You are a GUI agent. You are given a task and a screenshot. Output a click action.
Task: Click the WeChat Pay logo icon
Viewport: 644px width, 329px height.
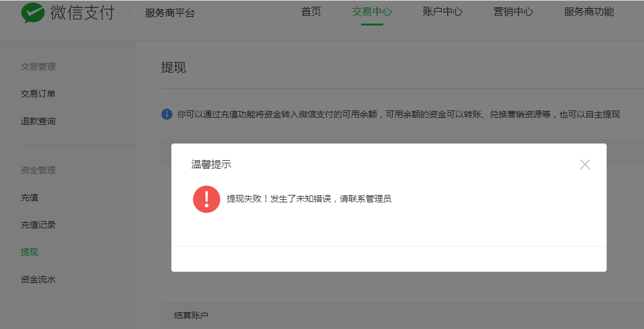click(33, 12)
